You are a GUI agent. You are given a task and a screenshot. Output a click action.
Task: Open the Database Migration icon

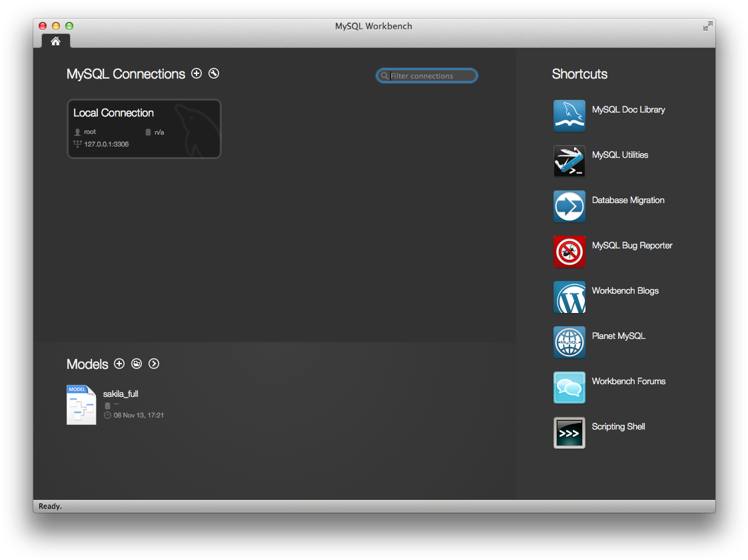point(569,206)
